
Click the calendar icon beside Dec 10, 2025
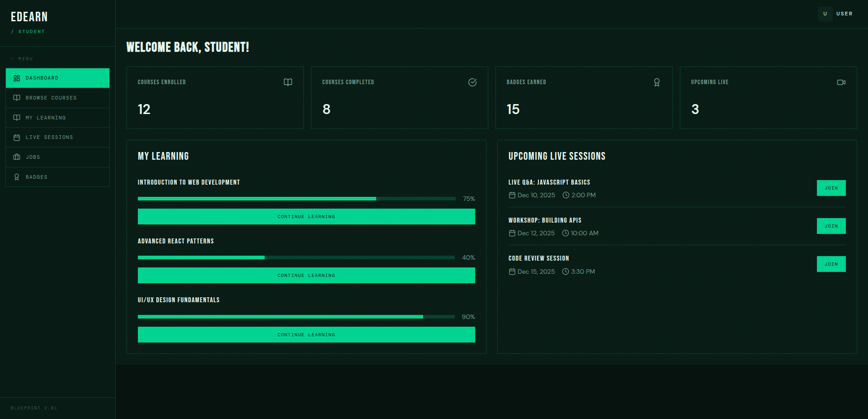512,195
